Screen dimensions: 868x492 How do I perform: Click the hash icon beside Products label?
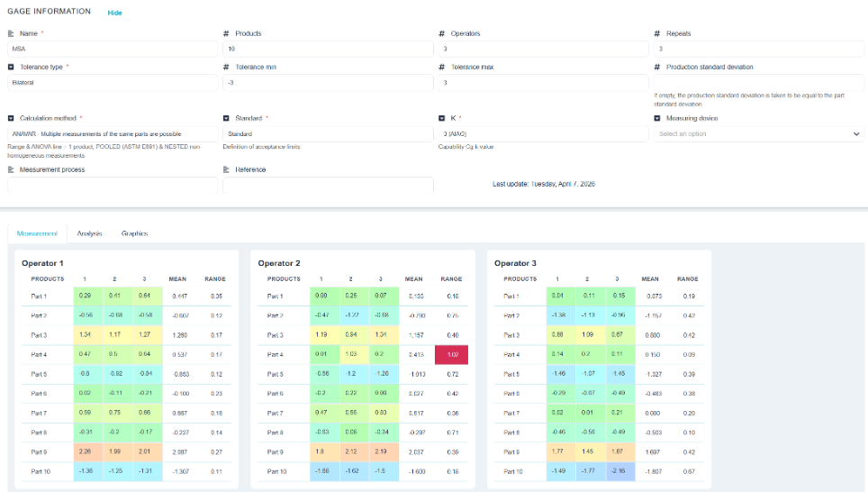226,34
